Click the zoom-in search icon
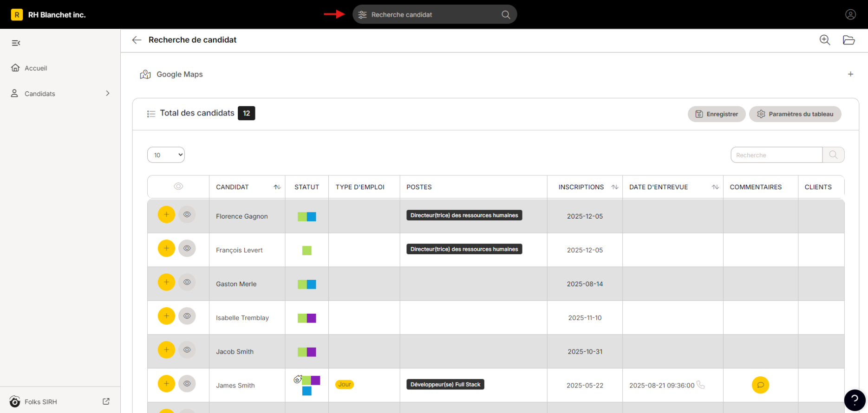The image size is (868, 413). [x=825, y=40]
